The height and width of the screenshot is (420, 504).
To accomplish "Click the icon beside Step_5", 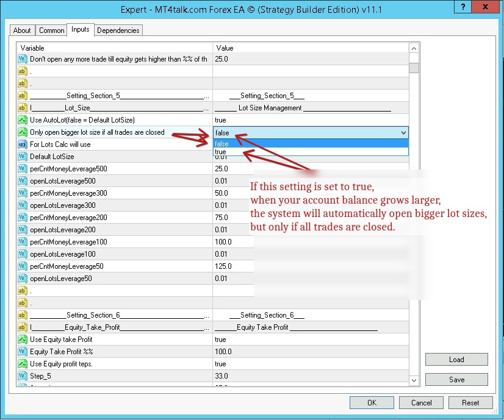I will pyautogui.click(x=22, y=376).
